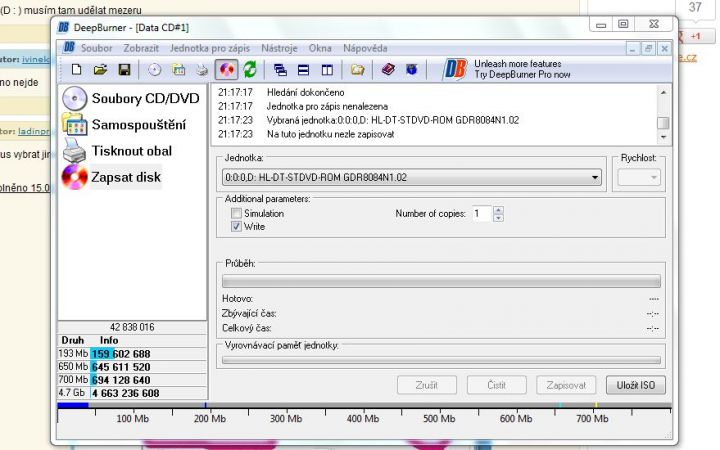Click the green refresh arrows icon
The width and height of the screenshot is (720, 450).
(250, 70)
